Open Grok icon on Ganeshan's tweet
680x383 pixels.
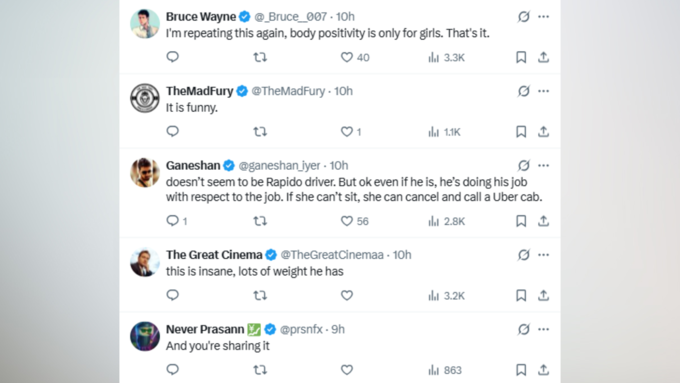pos(523,165)
